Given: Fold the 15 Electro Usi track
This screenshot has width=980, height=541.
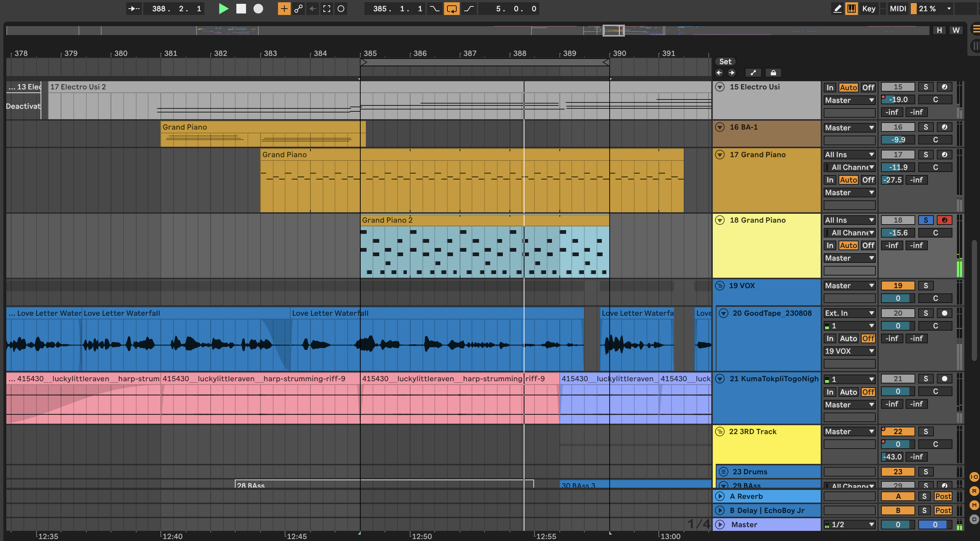Looking at the screenshot, I should click(720, 87).
